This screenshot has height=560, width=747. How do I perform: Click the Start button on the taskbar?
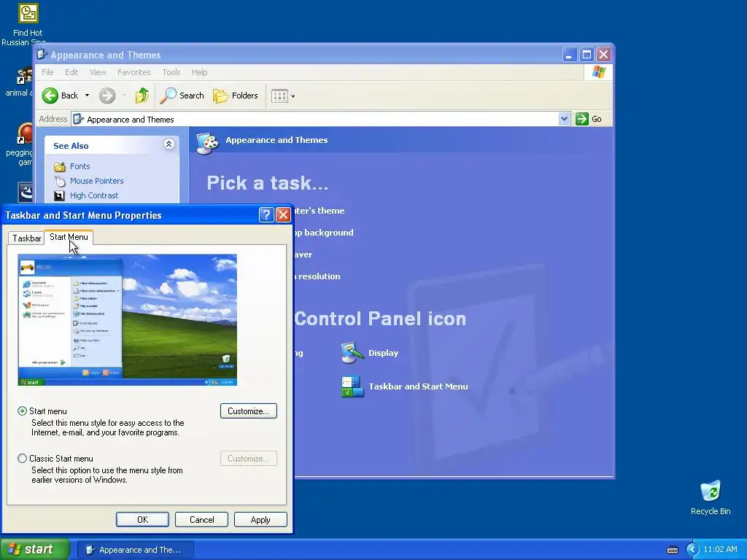[34, 550]
